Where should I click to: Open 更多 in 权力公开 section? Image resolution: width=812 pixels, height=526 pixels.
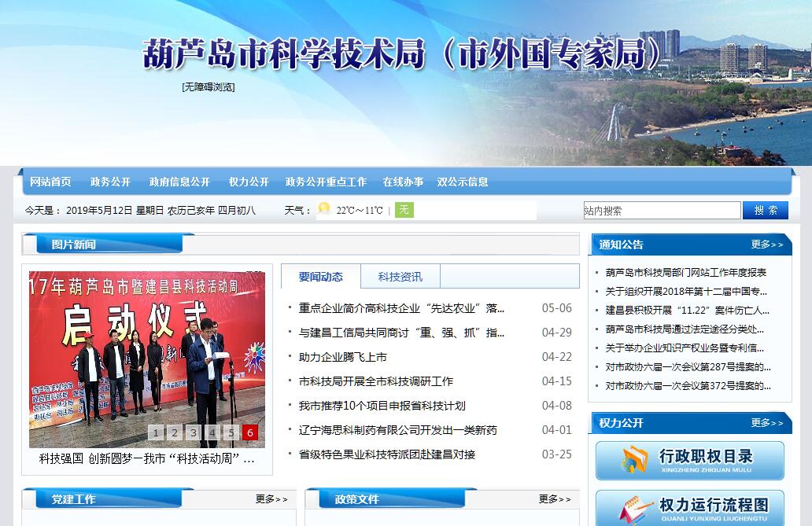pyautogui.click(x=767, y=423)
